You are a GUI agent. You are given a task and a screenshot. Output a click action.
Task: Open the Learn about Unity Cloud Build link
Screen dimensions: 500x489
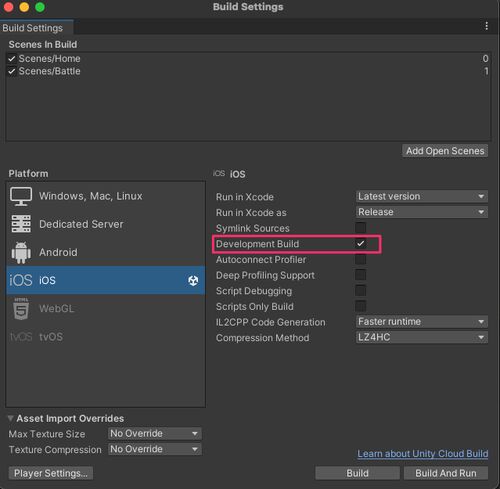pos(423,454)
